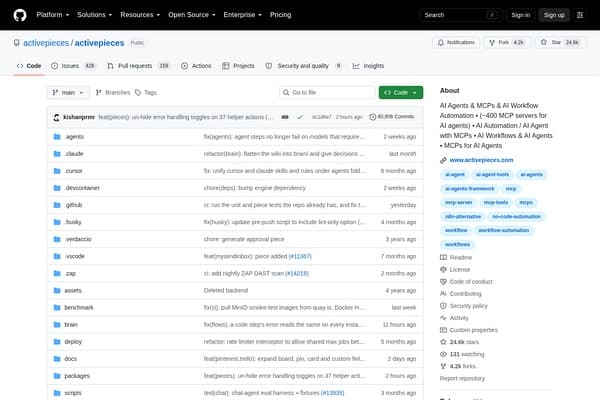Expand the green Code dropdown button
Screen dimensions: 600x400
click(x=401, y=93)
